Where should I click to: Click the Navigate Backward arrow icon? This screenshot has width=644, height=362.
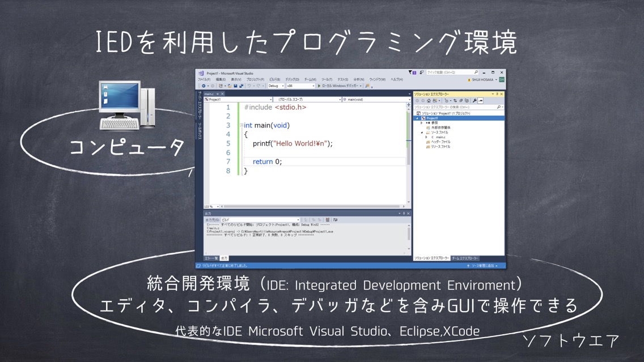pos(204,86)
